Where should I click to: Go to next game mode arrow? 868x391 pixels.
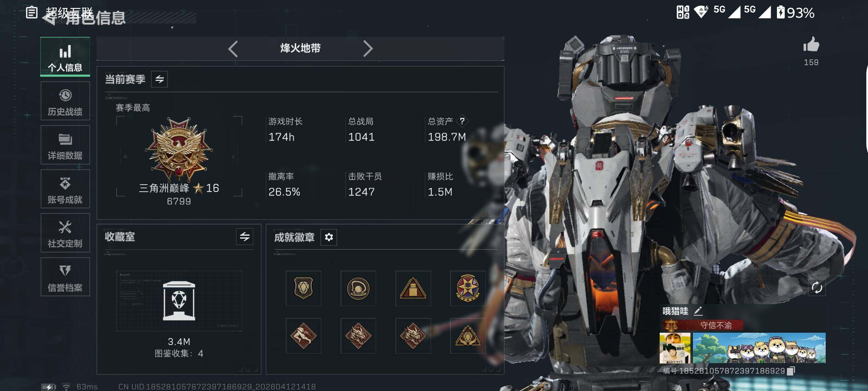[367, 49]
